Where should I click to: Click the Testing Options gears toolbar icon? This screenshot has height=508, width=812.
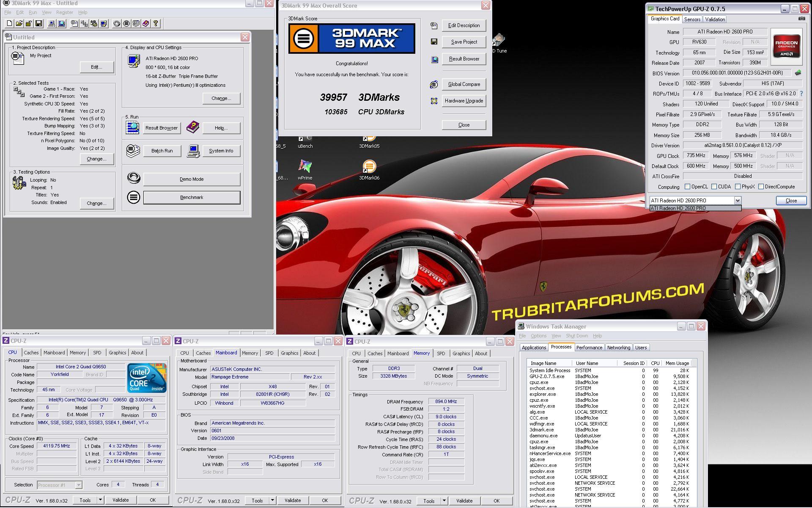94,24
